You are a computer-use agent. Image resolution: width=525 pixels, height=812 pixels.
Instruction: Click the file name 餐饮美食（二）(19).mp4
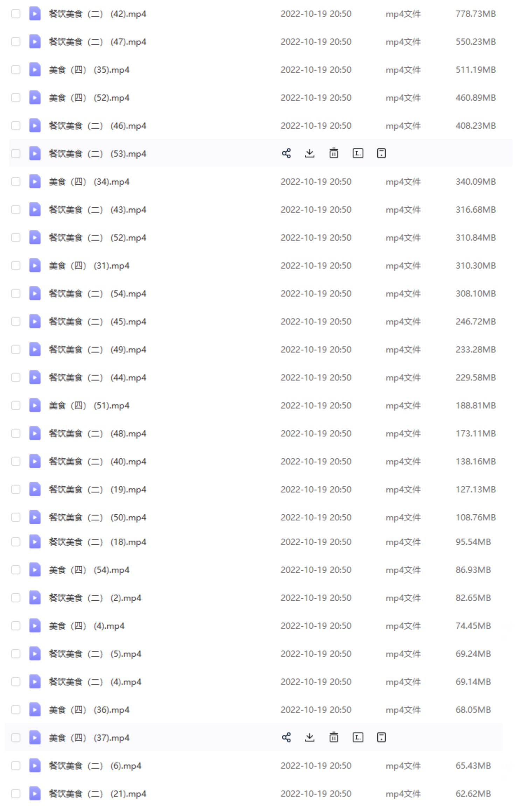(97, 489)
